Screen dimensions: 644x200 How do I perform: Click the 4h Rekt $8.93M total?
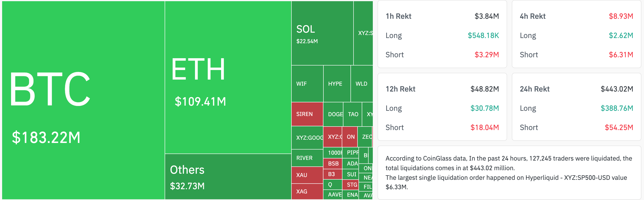pyautogui.click(x=621, y=16)
